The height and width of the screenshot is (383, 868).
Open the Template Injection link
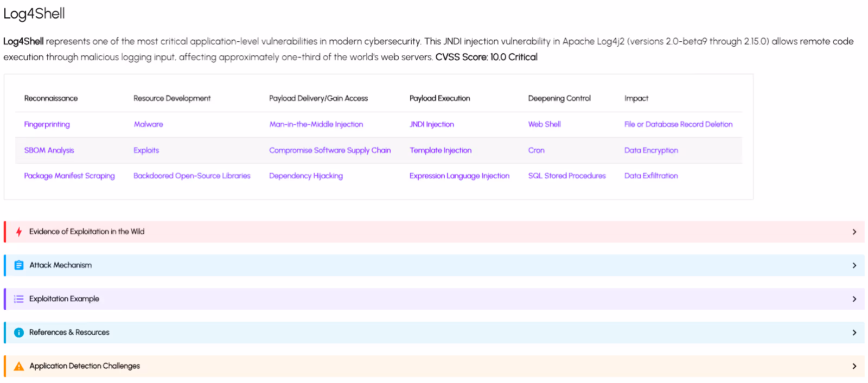(441, 150)
